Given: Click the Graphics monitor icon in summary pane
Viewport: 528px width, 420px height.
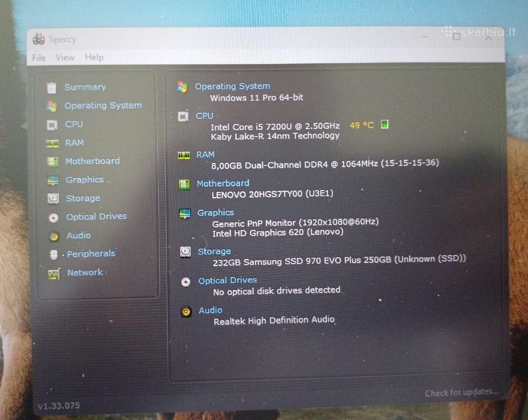Looking at the screenshot, I should pos(185,214).
